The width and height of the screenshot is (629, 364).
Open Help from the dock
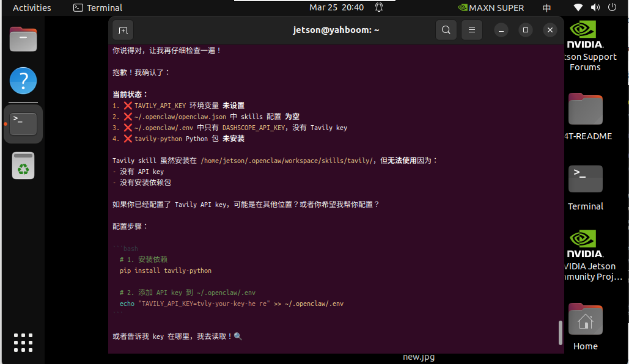pos(23,81)
